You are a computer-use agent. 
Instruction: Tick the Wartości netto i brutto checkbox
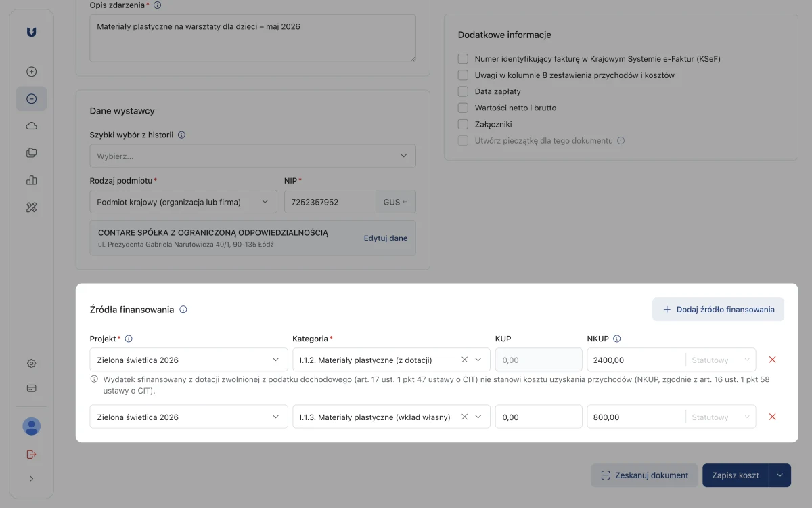[x=463, y=108]
